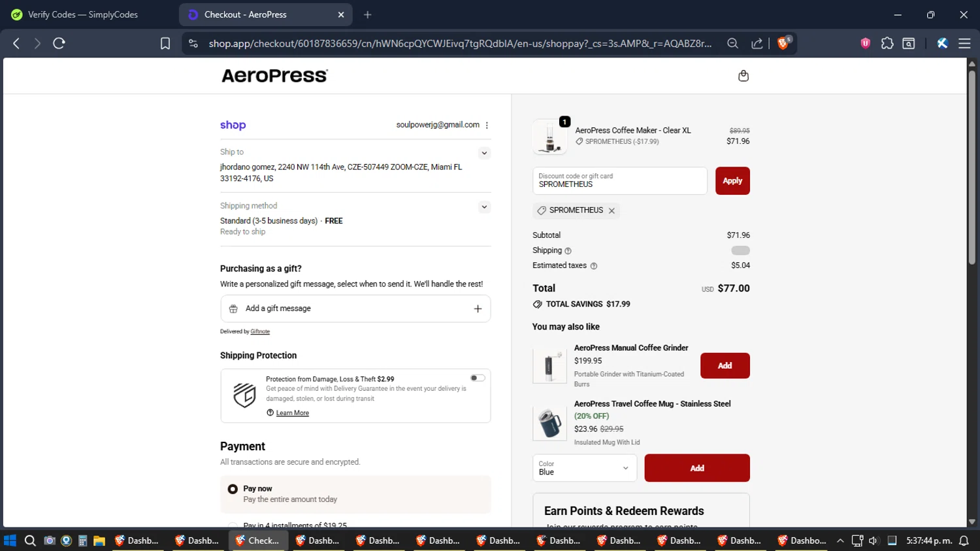This screenshot has width=980, height=551.
Task: Expand the Ship to address section
Action: pyautogui.click(x=484, y=153)
